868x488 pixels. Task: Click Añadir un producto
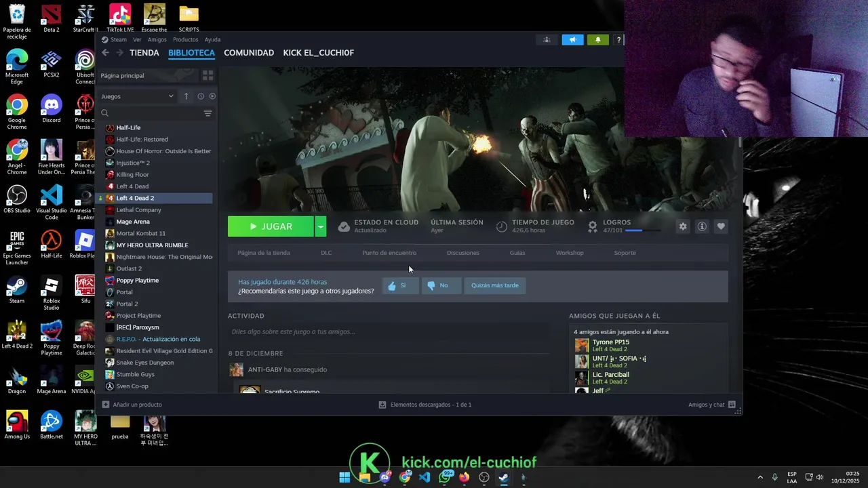coord(132,405)
